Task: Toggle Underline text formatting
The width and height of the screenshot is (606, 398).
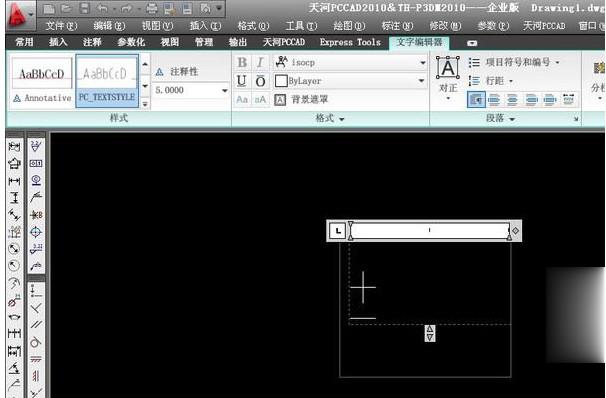Action: [242, 81]
